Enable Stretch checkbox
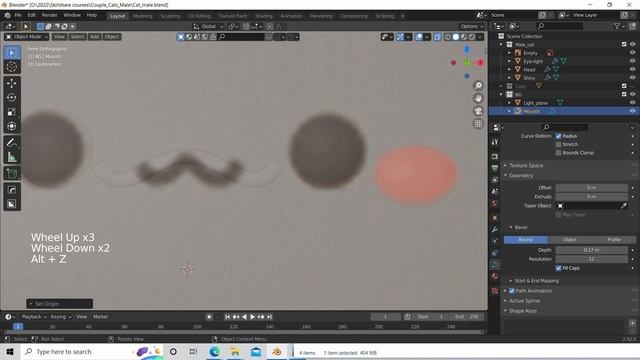This screenshot has width=640, height=360. [x=558, y=144]
